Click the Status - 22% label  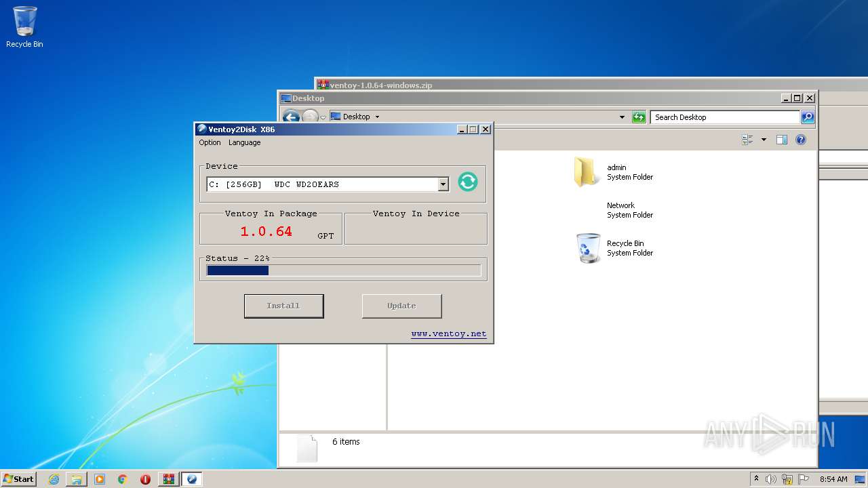coord(237,258)
